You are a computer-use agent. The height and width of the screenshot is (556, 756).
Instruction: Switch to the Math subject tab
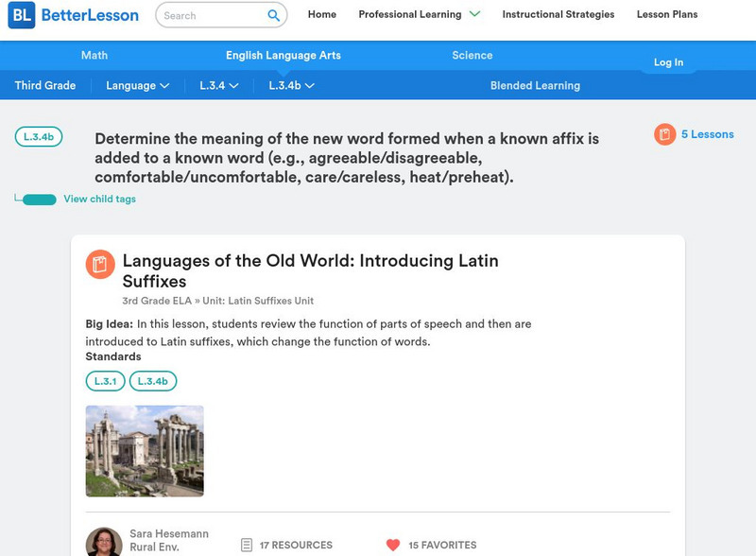tap(94, 56)
